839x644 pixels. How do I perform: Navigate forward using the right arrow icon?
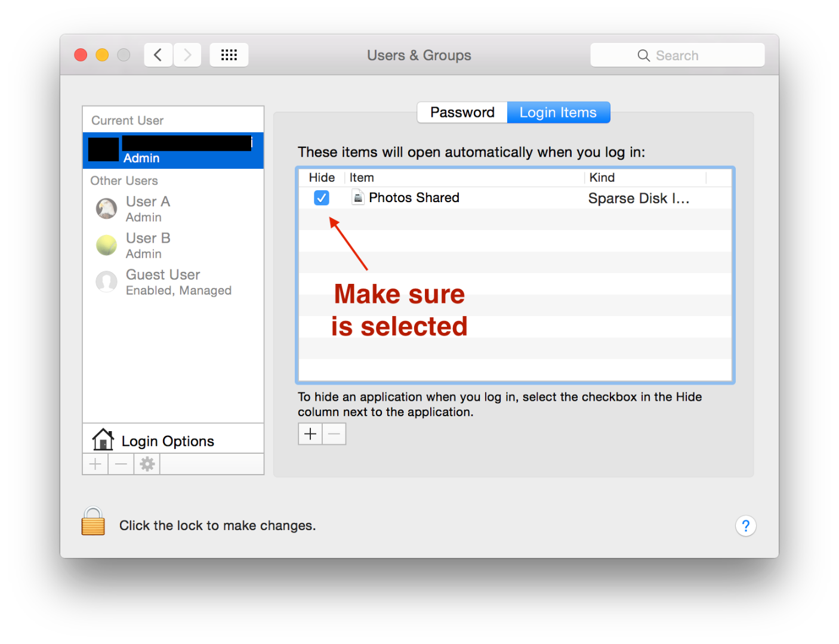pos(187,54)
